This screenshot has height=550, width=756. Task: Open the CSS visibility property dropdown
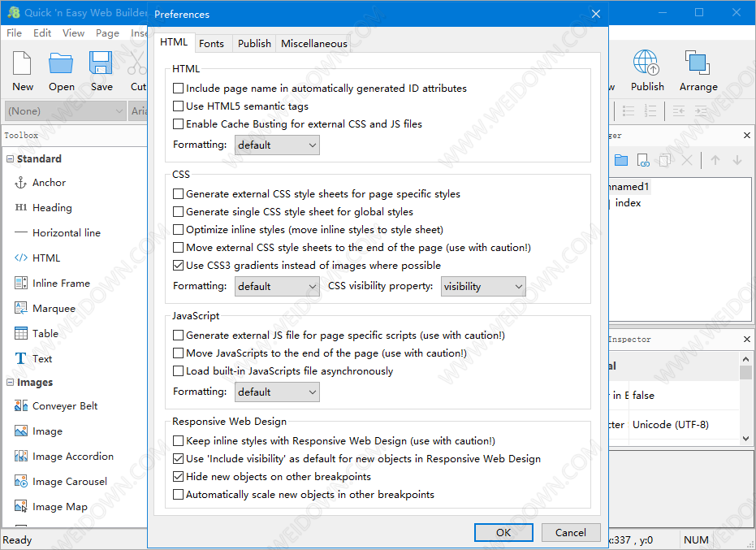click(x=483, y=287)
